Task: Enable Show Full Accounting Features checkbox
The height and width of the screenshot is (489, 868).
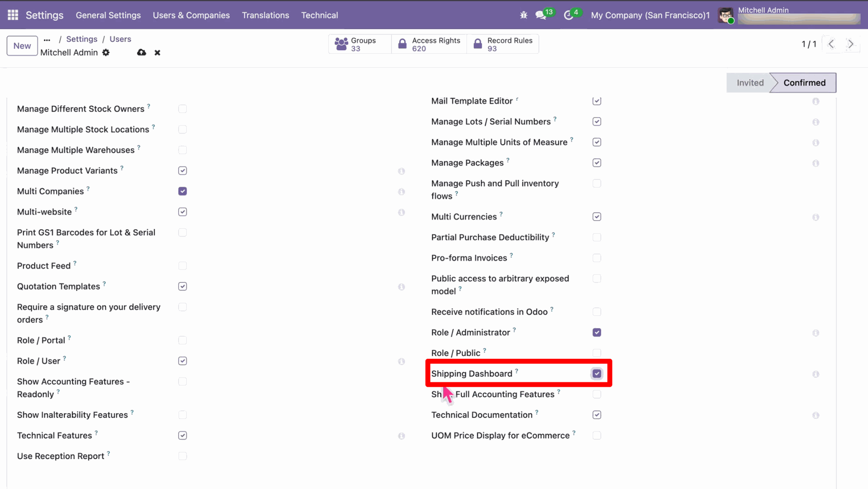Action: click(x=597, y=395)
